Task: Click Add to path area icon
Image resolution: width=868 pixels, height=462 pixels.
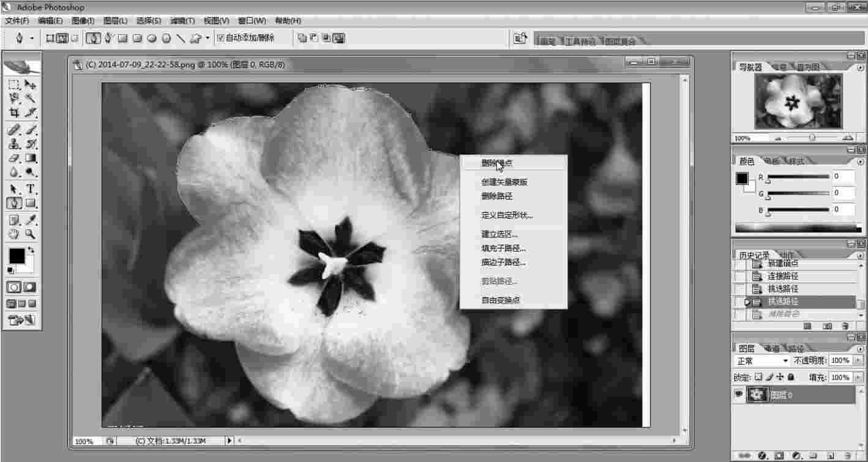Action: pyautogui.click(x=302, y=38)
